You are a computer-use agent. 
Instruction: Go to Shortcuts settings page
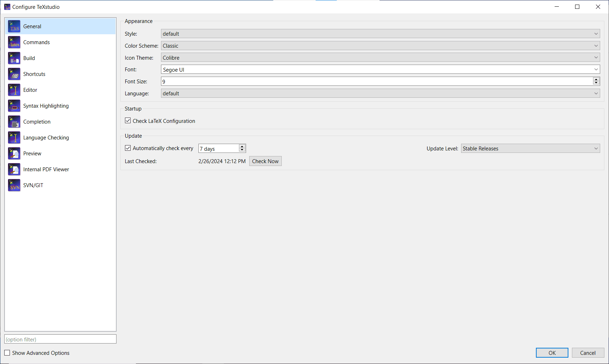[60, 74]
